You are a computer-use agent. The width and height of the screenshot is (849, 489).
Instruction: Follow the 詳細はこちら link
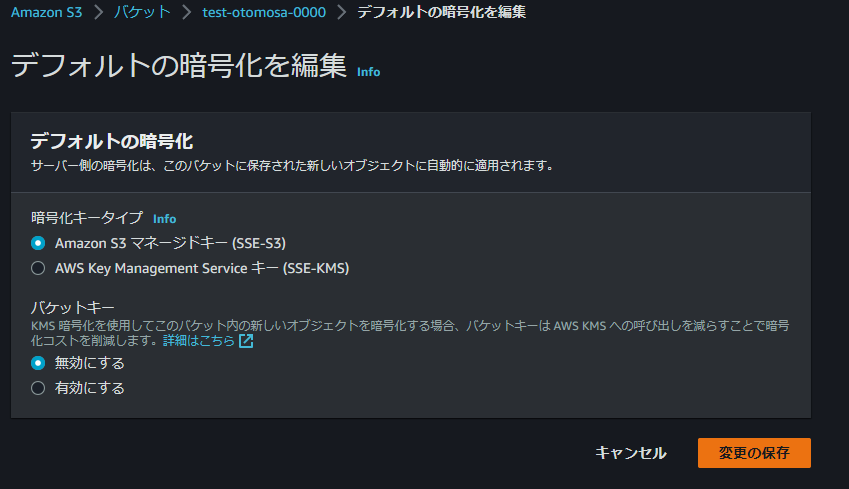tap(199, 341)
